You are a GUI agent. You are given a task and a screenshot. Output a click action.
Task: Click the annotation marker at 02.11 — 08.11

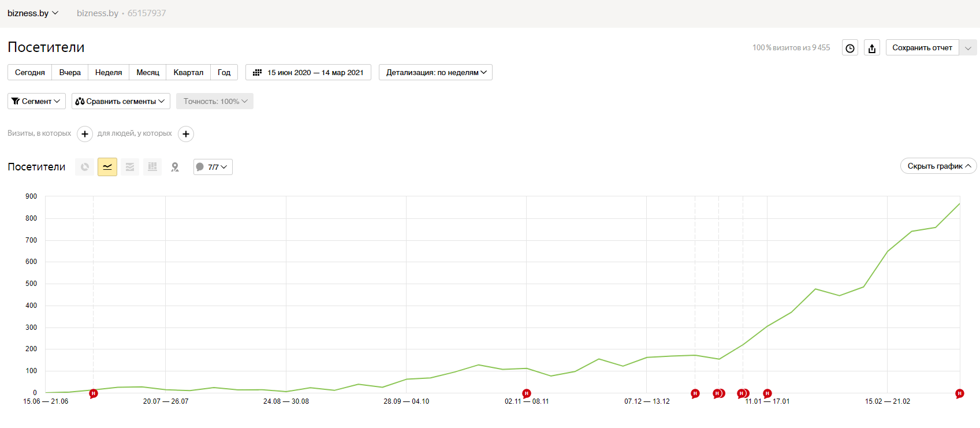526,394
